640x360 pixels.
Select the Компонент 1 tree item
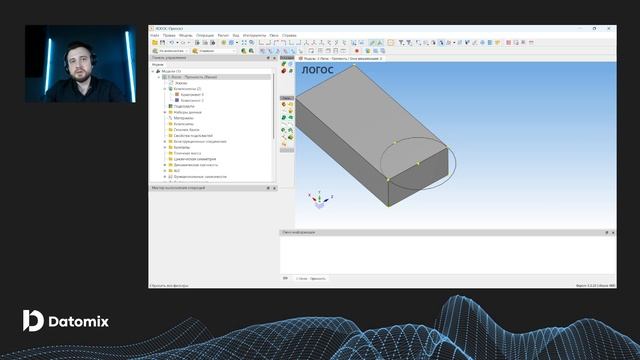click(x=192, y=100)
